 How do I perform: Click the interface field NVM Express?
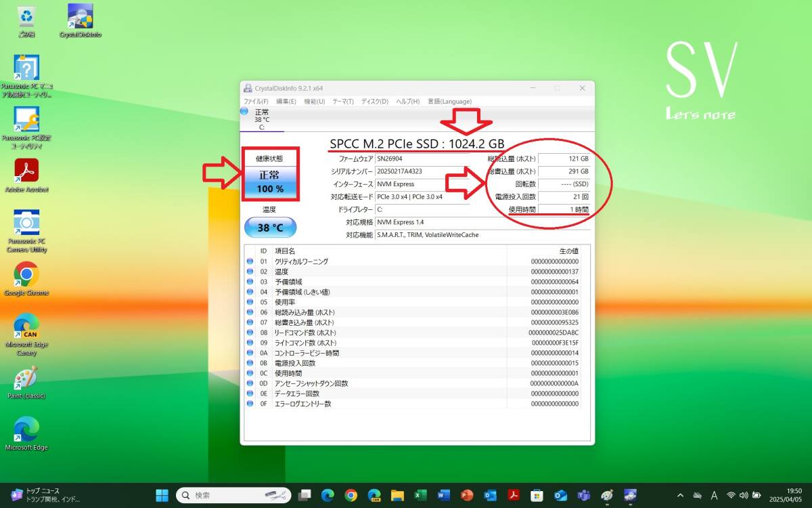click(x=422, y=184)
